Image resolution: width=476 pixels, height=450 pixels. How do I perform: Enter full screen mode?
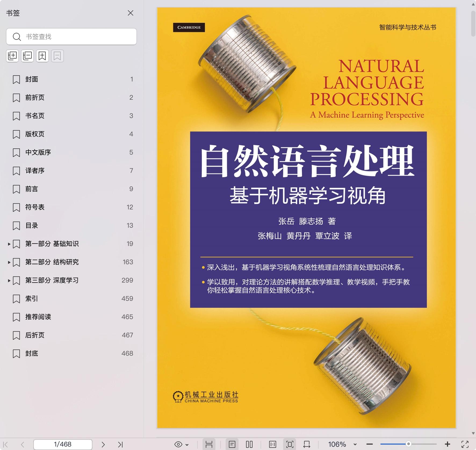(465, 444)
